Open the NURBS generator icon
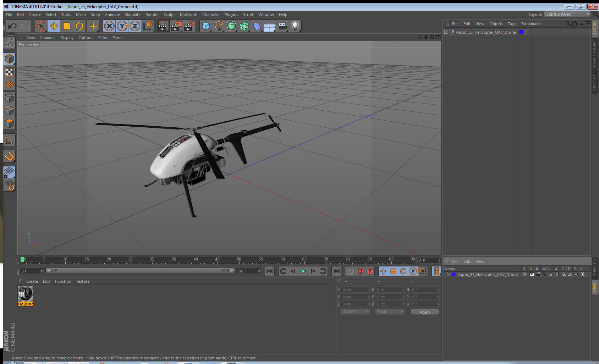The image size is (599, 364). [x=231, y=26]
